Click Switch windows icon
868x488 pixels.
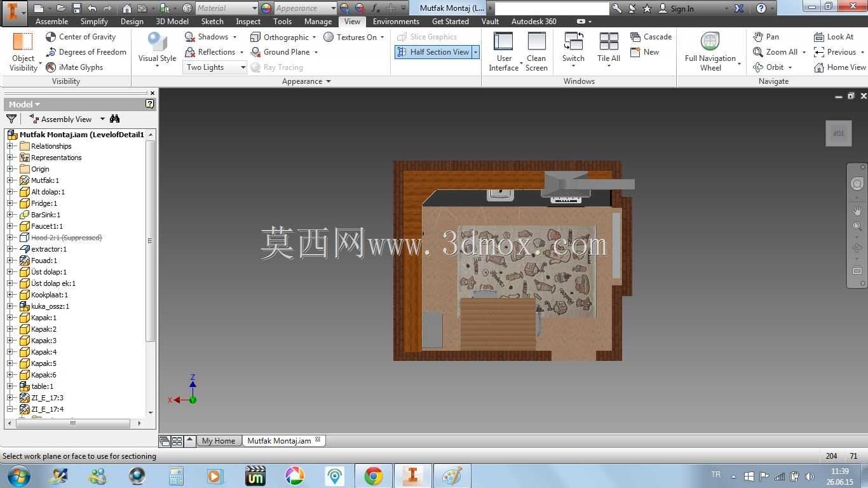coord(573,42)
